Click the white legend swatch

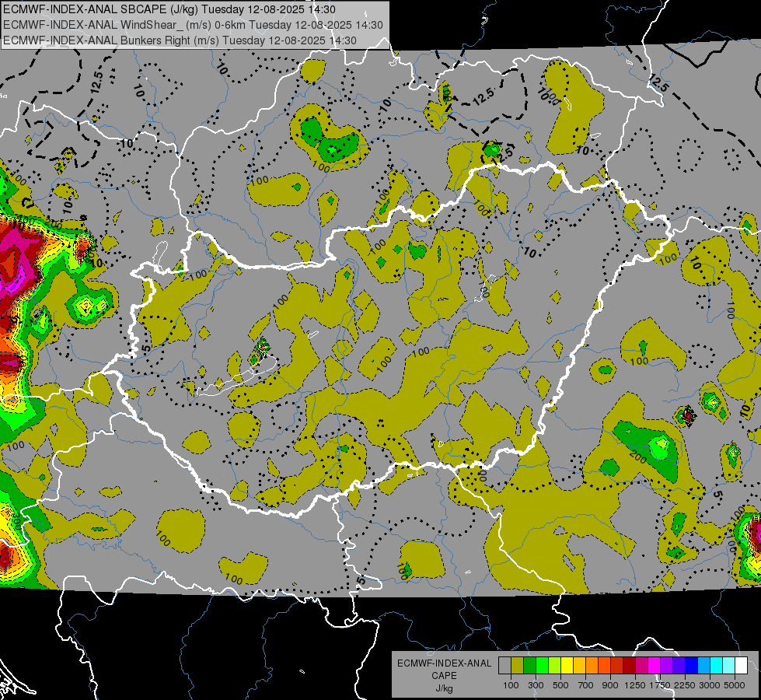coord(742,666)
